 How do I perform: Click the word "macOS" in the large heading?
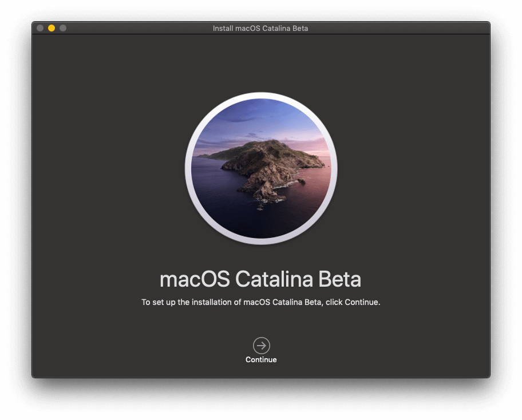195,279
